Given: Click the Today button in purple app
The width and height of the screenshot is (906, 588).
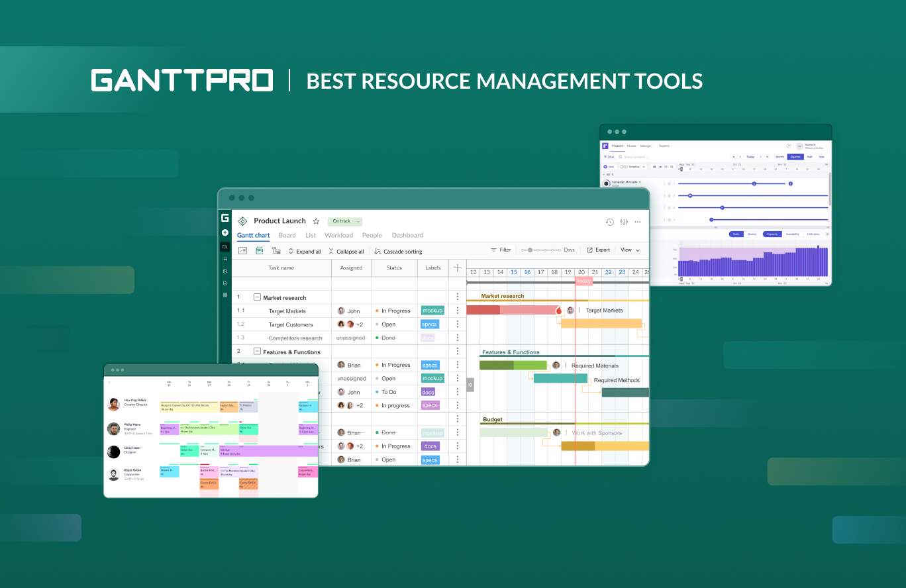Looking at the screenshot, I should click(750, 157).
